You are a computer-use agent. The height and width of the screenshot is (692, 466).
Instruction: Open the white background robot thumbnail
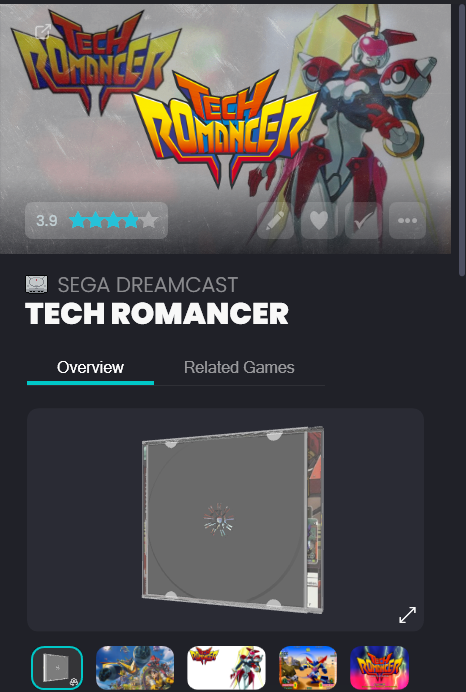point(226,668)
